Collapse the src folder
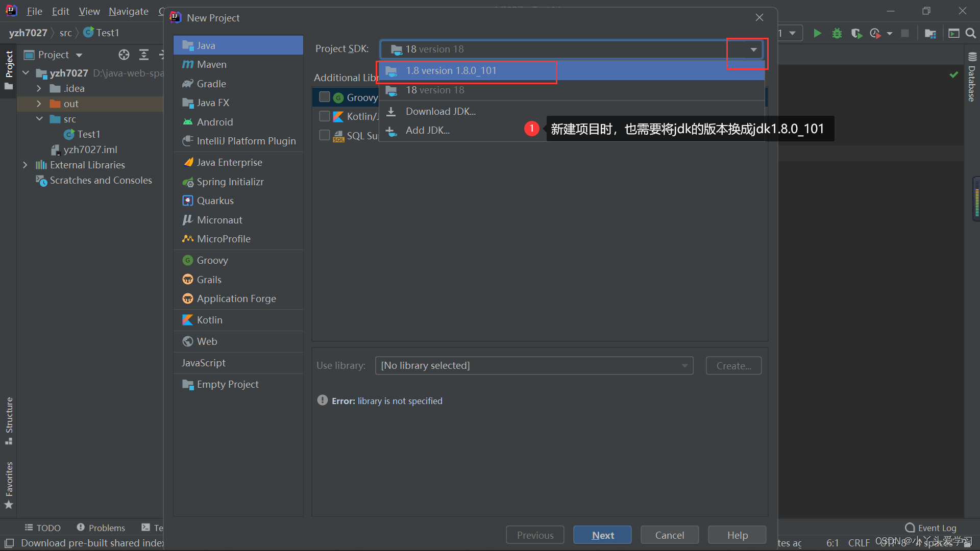980x551 pixels. point(39,119)
